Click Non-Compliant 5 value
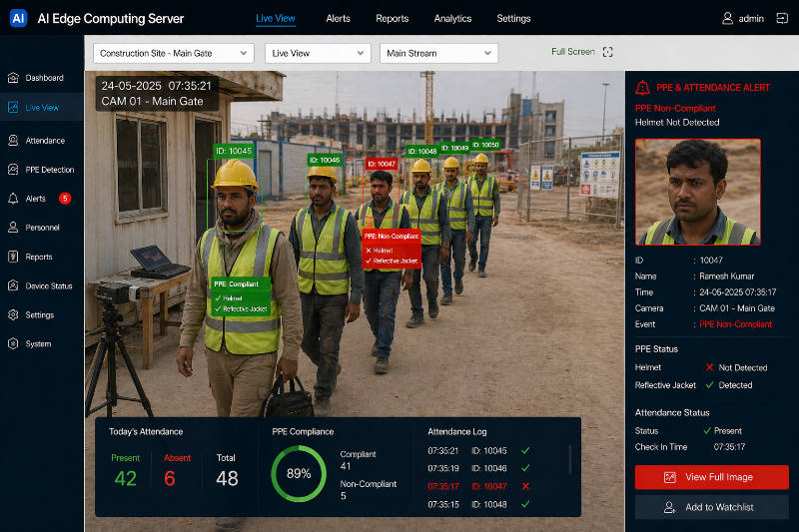 click(343, 496)
